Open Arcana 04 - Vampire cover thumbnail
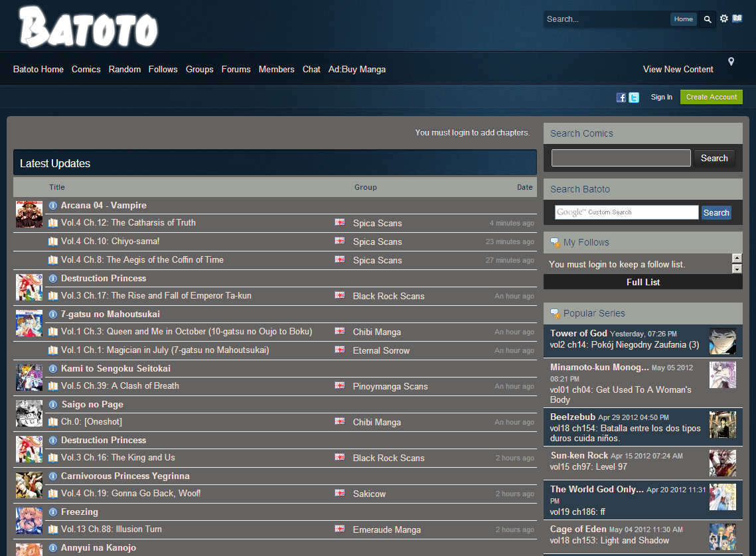This screenshot has height=556, width=756. coord(29,214)
